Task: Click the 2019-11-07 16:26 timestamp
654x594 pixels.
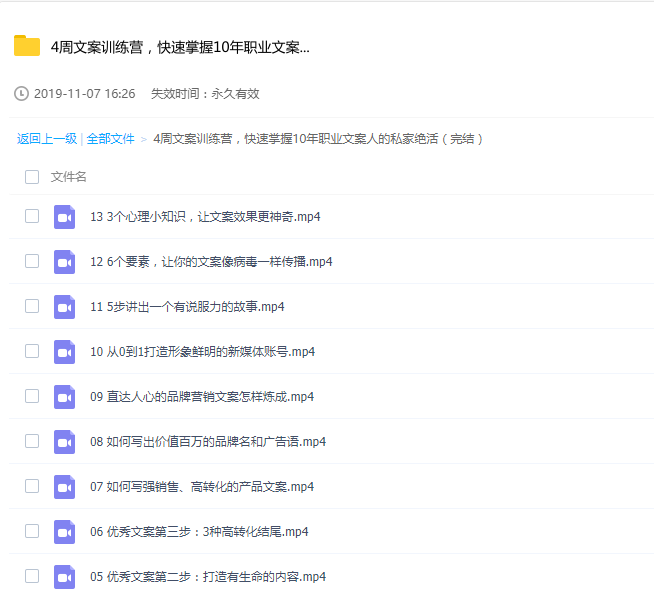Action: pos(85,94)
